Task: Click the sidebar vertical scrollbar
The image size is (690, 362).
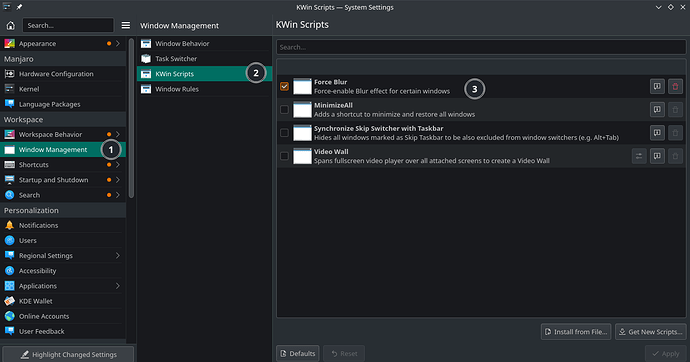Action: 131,119
